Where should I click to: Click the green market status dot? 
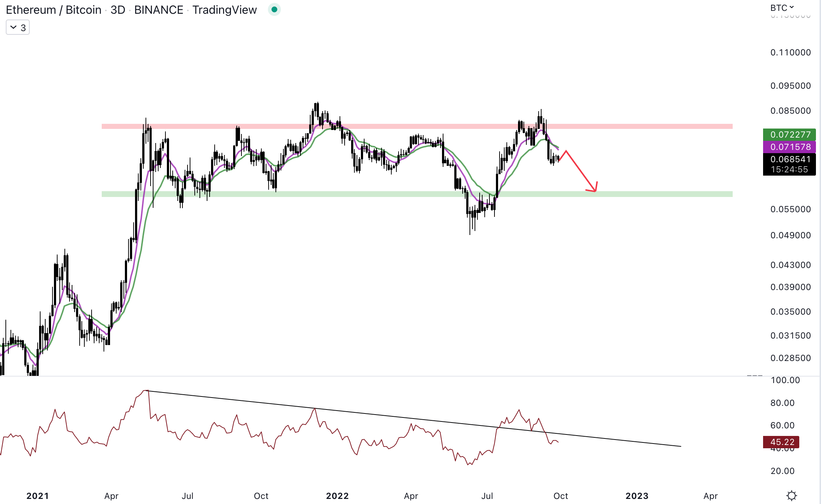[274, 10]
